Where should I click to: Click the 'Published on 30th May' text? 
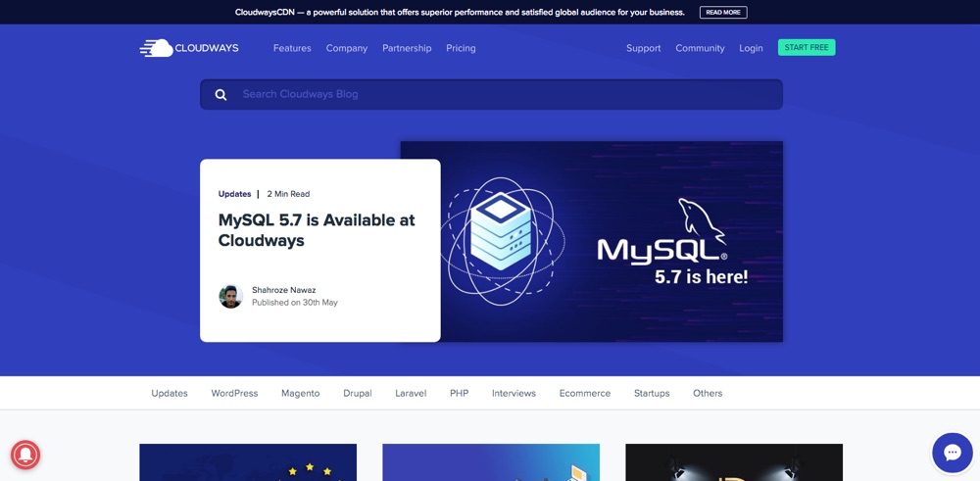[295, 303]
